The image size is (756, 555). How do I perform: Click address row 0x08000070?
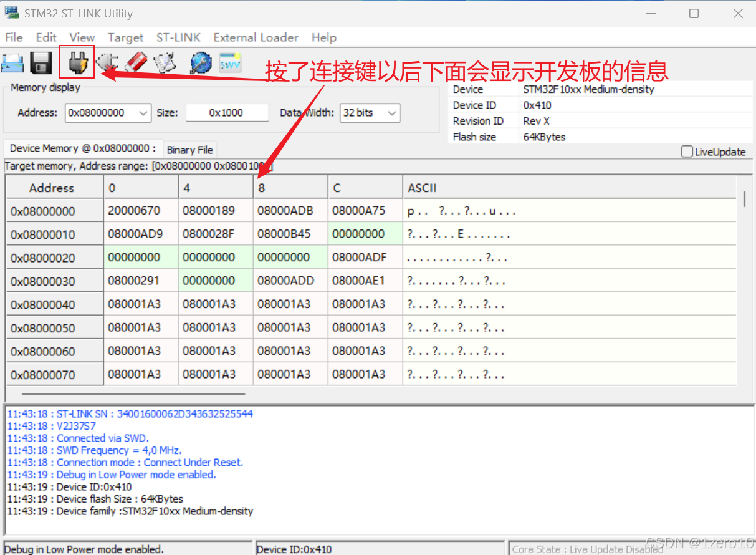click(55, 375)
